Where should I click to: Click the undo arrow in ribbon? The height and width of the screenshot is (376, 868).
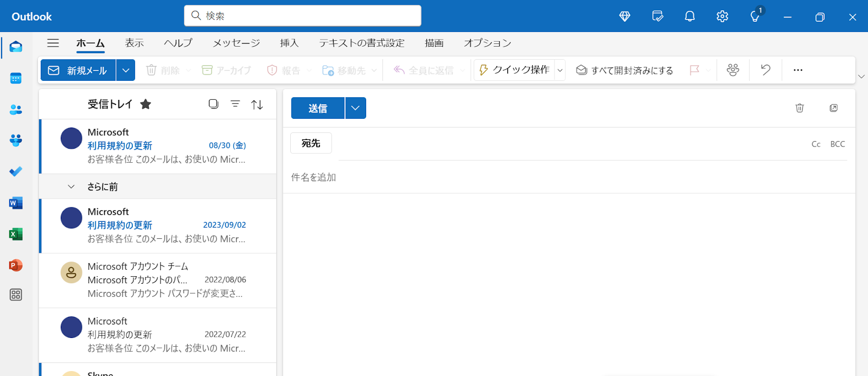pos(765,69)
